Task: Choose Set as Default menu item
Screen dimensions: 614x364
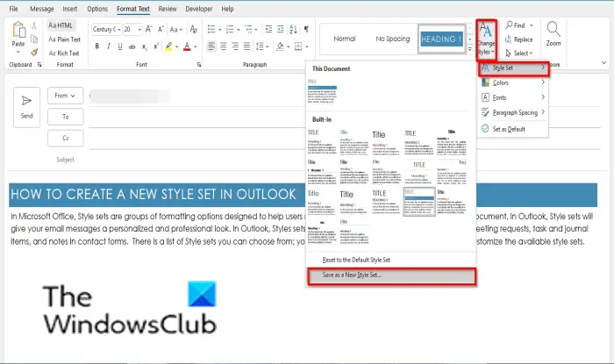Action: click(x=513, y=129)
